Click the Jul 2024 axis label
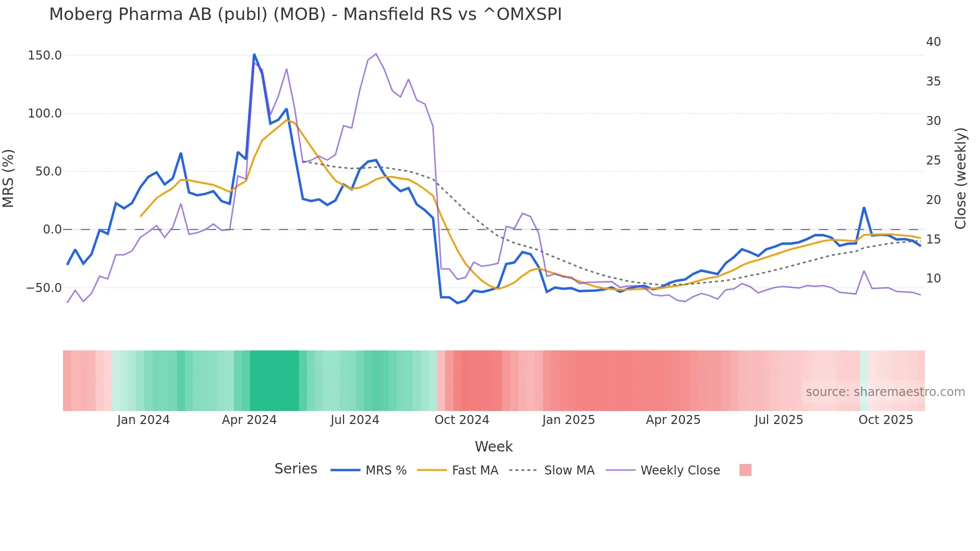Viewport: 980px width, 551px height. click(x=355, y=419)
